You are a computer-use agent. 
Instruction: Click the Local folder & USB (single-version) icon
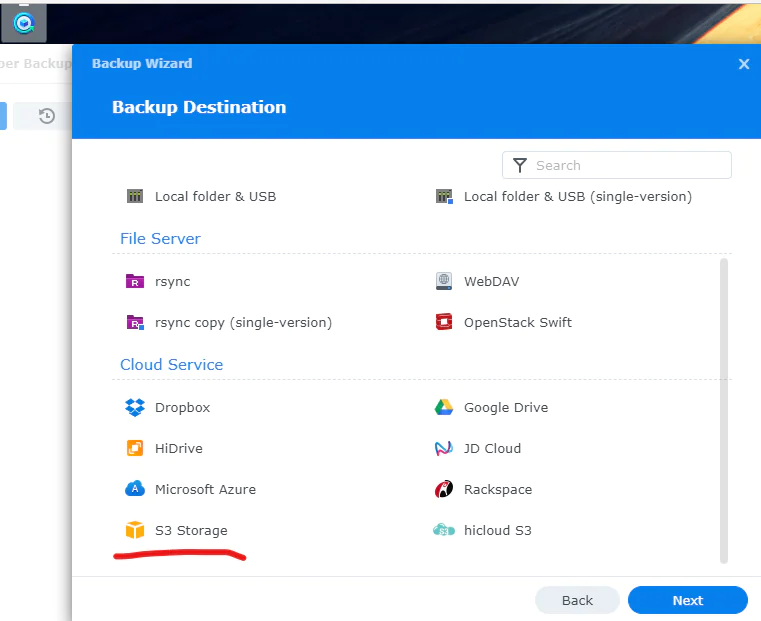[444, 196]
